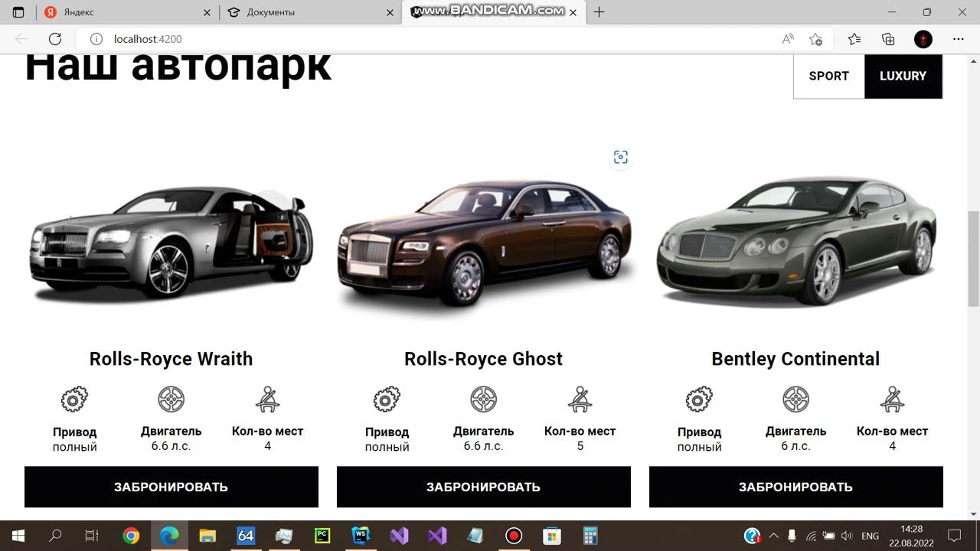Click Привод полный text under Rolls-Royce Wraith
Viewport: 980px width, 551px height.
pyautogui.click(x=74, y=439)
